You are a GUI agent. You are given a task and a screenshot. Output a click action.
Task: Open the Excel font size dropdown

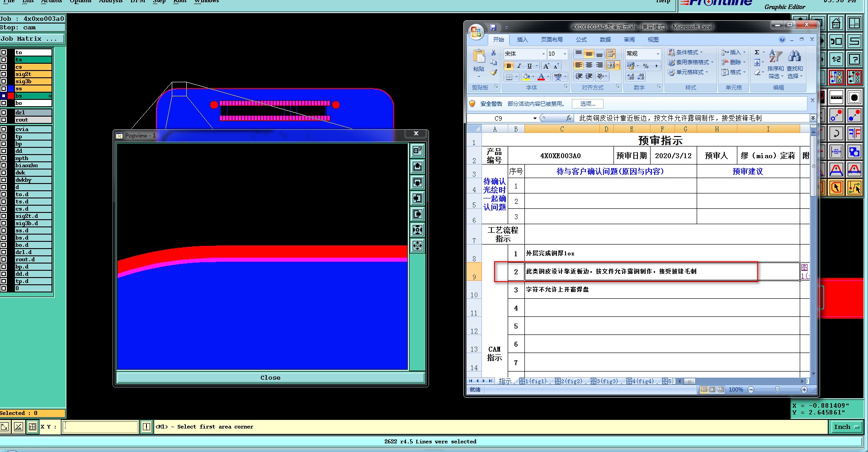pos(565,54)
